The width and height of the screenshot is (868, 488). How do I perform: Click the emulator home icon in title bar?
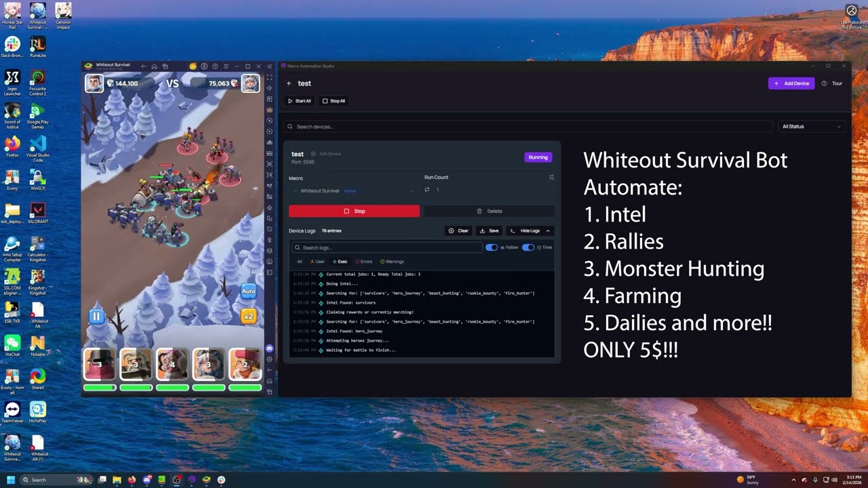(154, 66)
